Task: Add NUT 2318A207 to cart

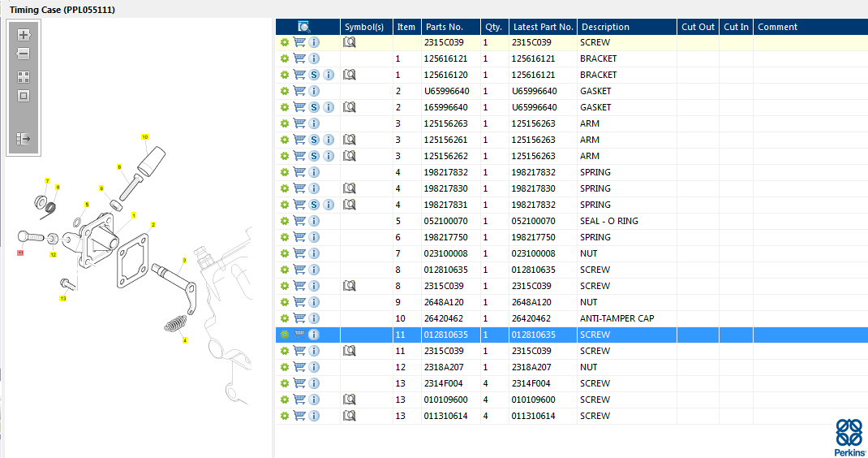Action: (x=299, y=367)
